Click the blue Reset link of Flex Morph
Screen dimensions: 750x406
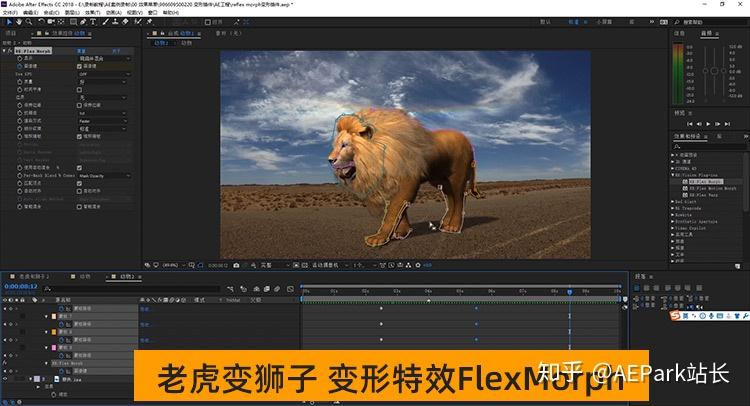pyautogui.click(x=81, y=51)
